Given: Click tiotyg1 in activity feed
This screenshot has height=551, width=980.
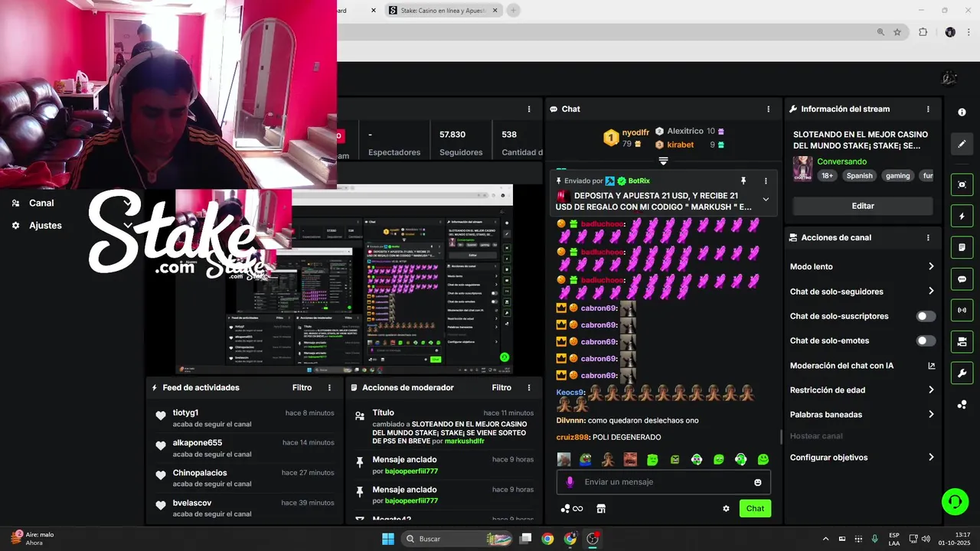Looking at the screenshot, I should click(x=186, y=412).
